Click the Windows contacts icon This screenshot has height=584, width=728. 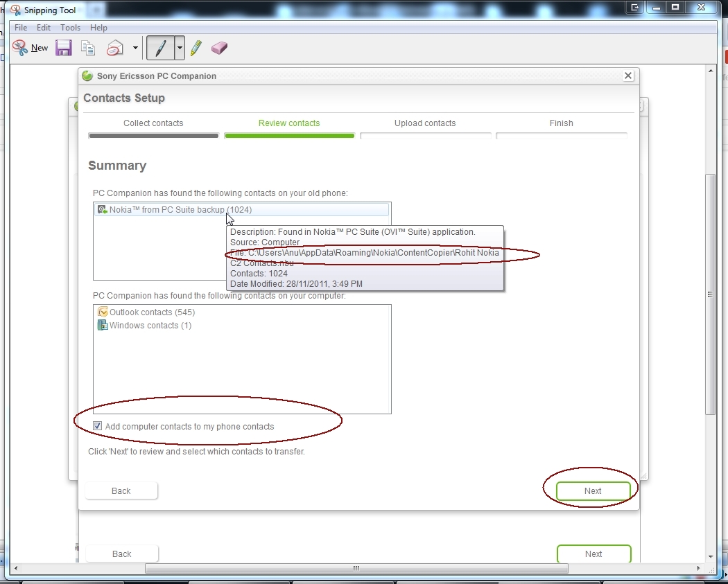(x=103, y=325)
